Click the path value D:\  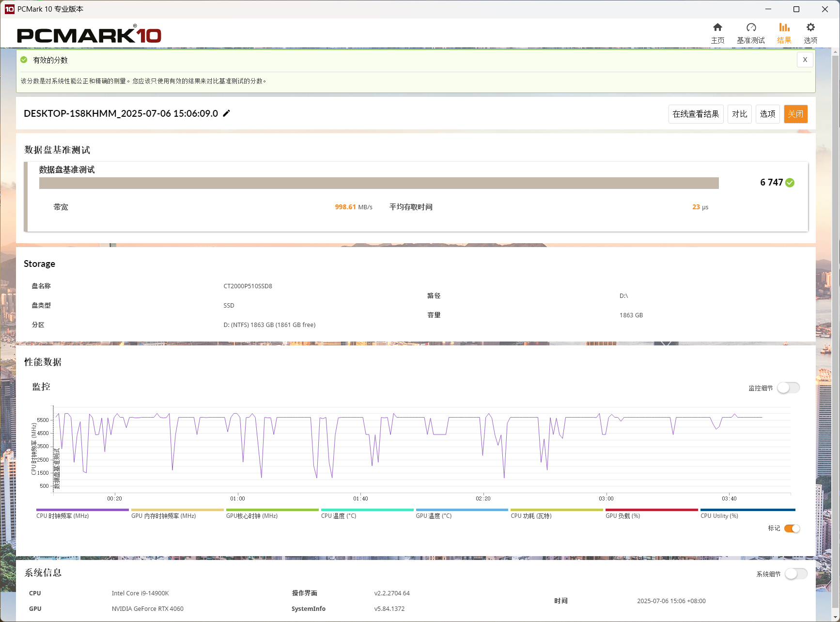click(x=623, y=295)
